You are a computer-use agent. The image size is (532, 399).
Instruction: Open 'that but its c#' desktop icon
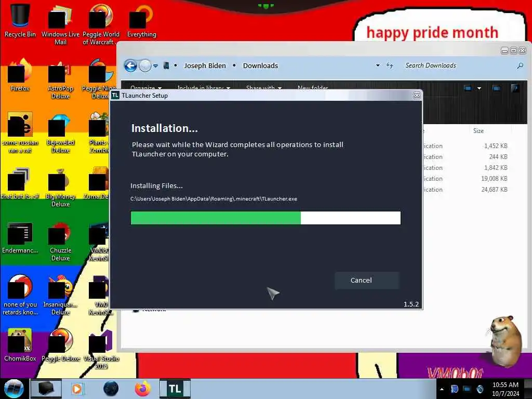pos(20,183)
